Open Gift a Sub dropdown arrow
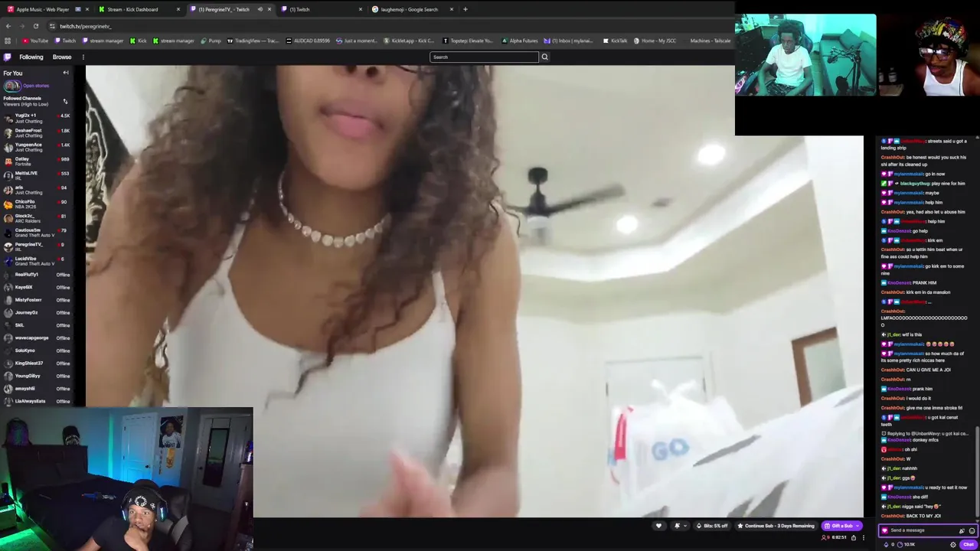Viewport: 980px width, 551px height. 858,526
